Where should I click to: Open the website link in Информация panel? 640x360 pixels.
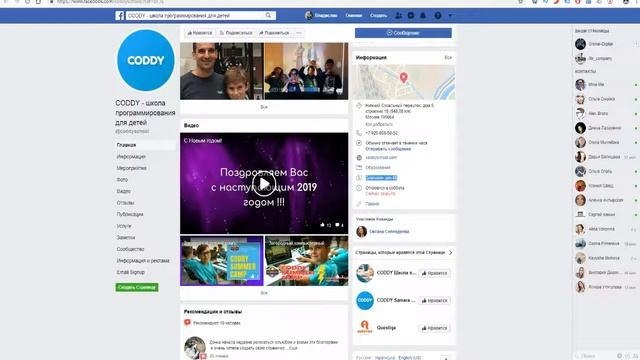pyautogui.click(x=381, y=158)
